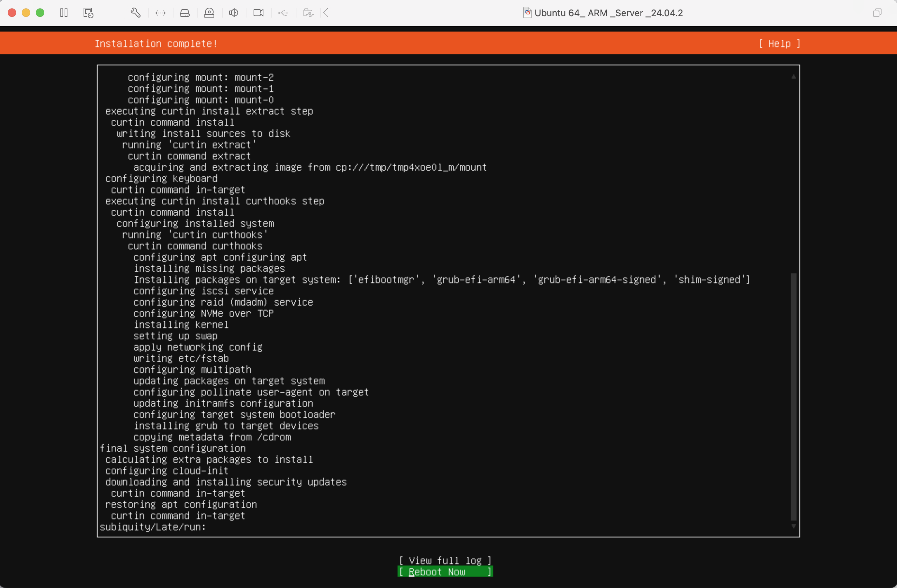Click the window title 'Ubuntu 64_ ARM _Server _24.04.2'
The width and height of the screenshot is (897, 588).
click(x=609, y=13)
